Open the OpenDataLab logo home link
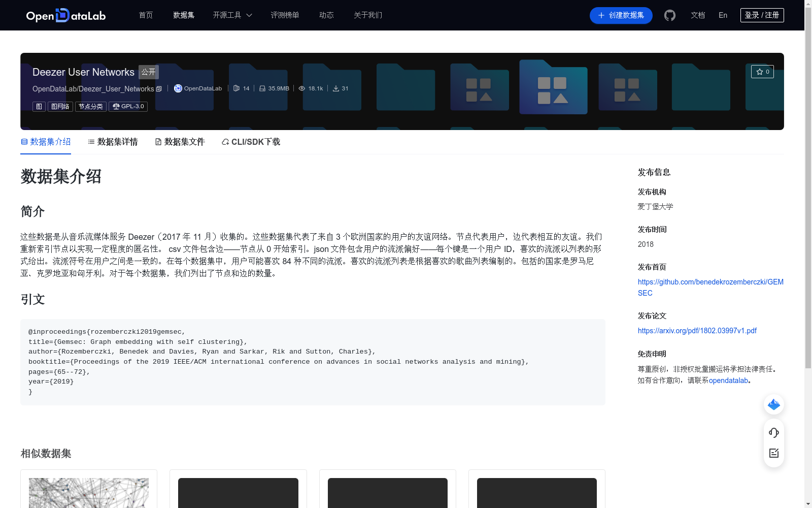Screen dimensions: 812x508 point(66,15)
